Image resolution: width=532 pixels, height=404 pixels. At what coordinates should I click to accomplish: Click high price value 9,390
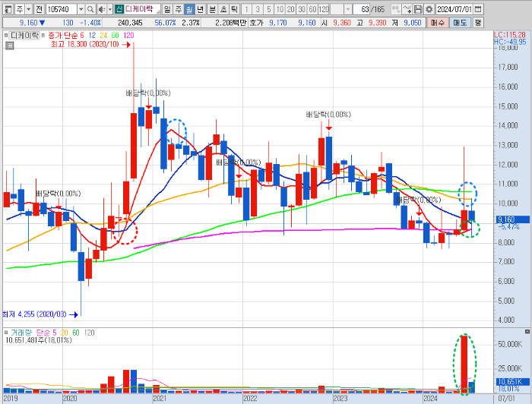(x=377, y=23)
